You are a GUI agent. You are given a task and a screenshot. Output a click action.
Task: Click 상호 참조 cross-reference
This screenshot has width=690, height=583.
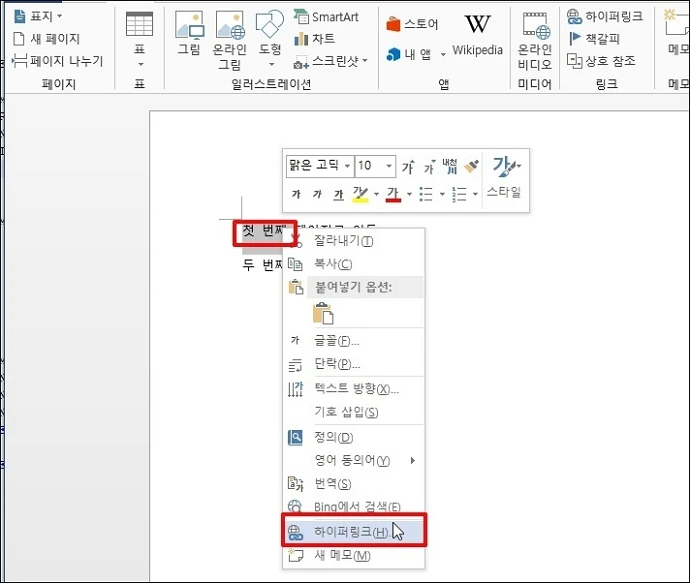tap(601, 61)
